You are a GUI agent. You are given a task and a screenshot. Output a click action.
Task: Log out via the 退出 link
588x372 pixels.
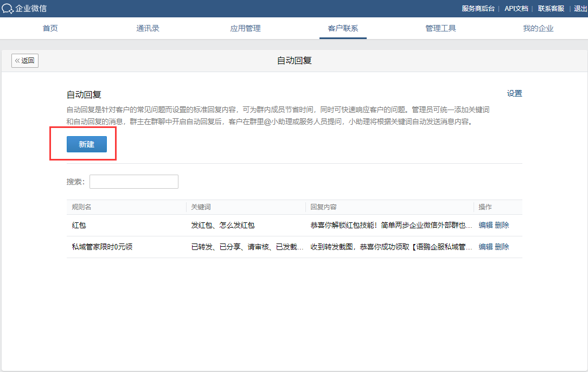point(580,9)
